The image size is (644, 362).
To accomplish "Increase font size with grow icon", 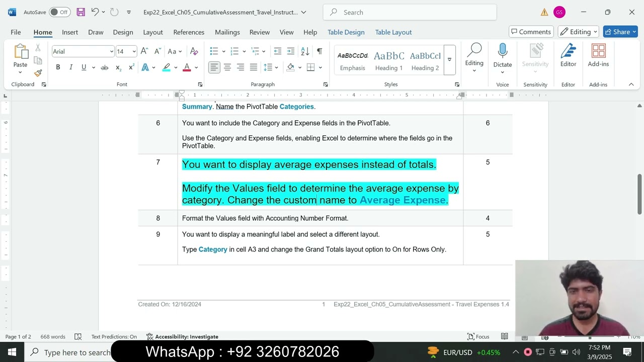I will click(144, 51).
